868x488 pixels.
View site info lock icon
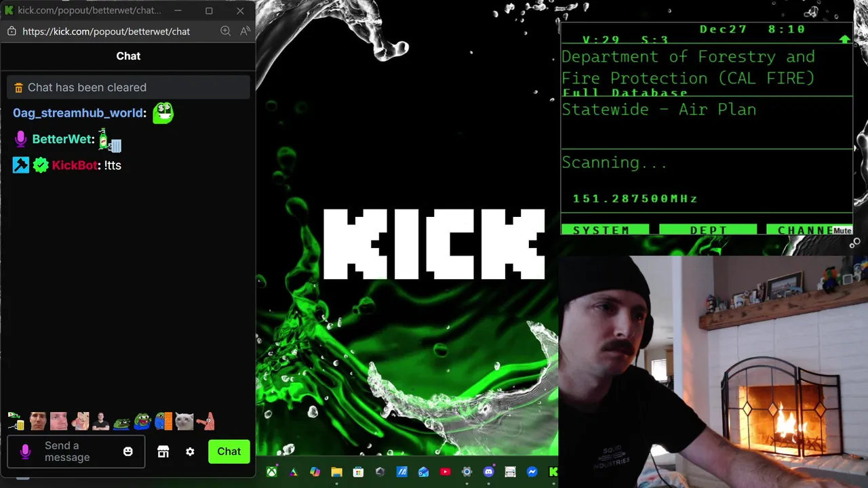11,31
